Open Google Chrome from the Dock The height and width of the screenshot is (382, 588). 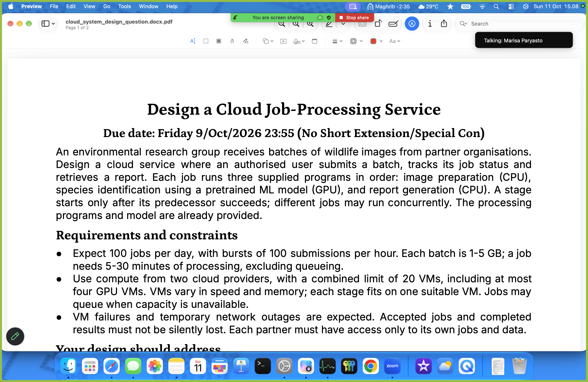click(x=370, y=366)
